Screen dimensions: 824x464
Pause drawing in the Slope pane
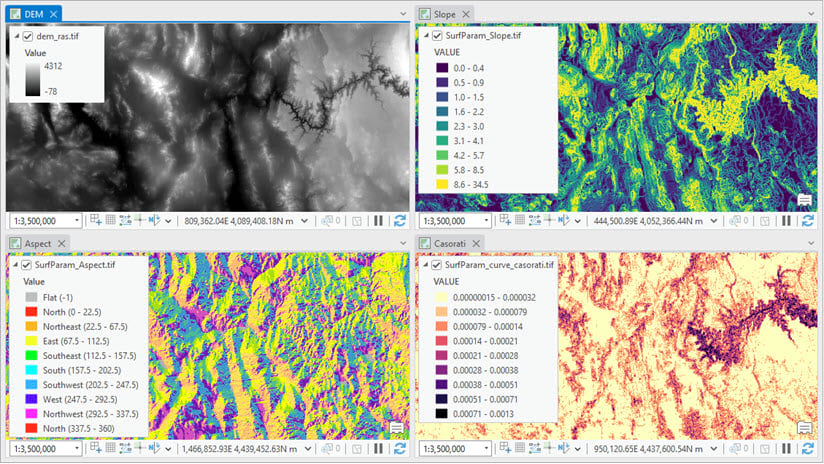tap(786, 221)
